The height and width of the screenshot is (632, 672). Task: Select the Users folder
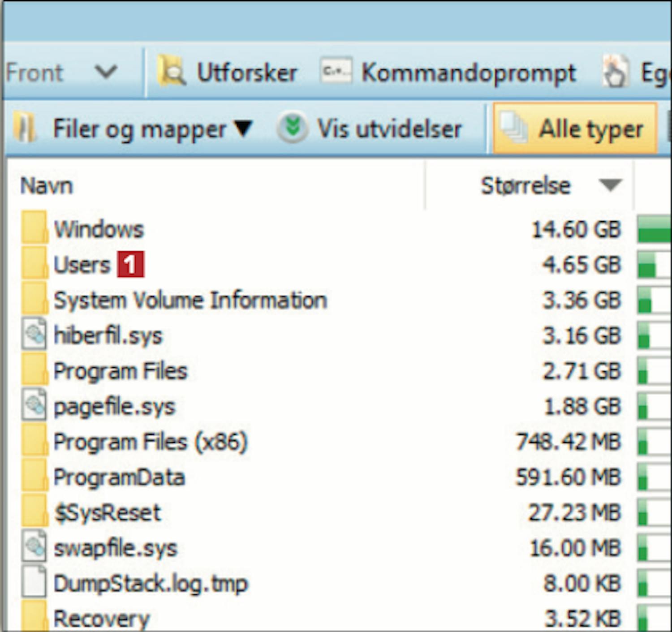point(82,265)
